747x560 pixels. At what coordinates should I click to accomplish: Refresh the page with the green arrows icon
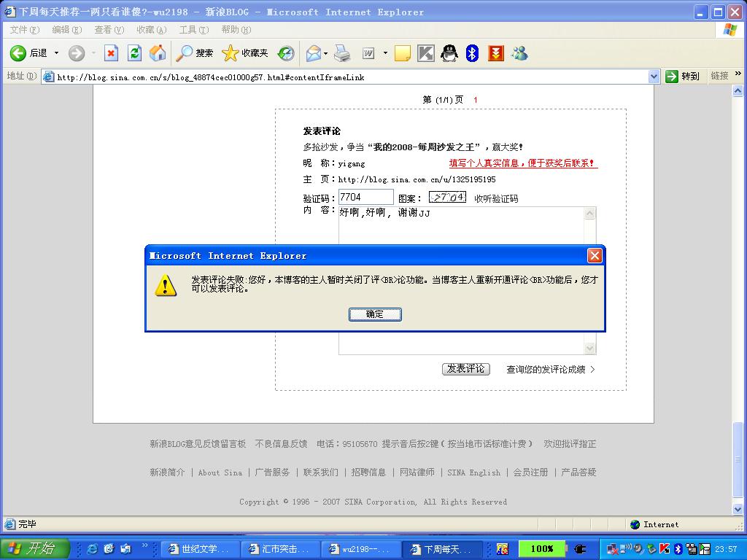tap(135, 52)
